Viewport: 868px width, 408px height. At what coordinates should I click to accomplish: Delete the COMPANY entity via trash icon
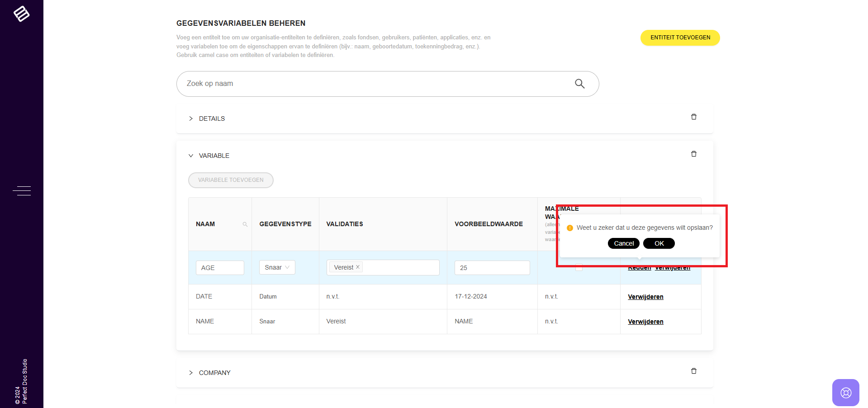click(x=693, y=371)
